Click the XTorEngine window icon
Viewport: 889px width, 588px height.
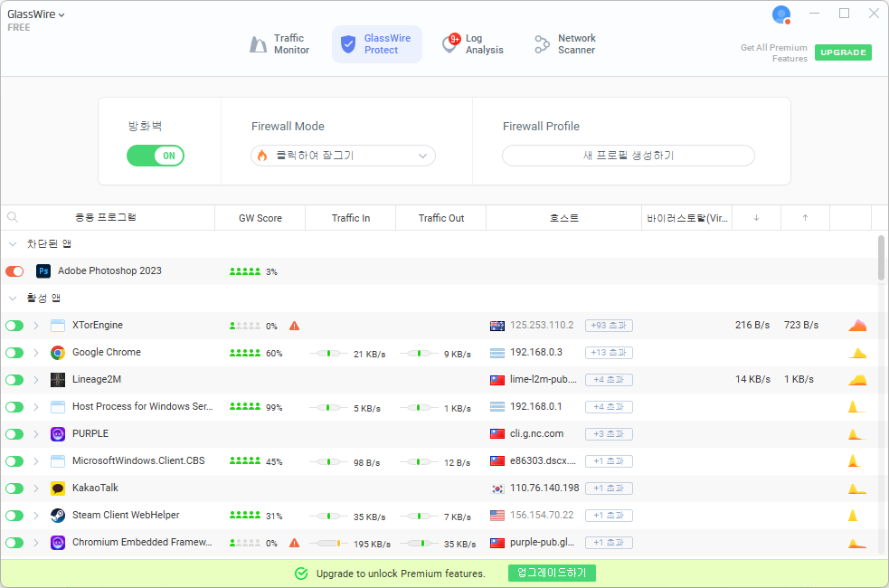58,326
